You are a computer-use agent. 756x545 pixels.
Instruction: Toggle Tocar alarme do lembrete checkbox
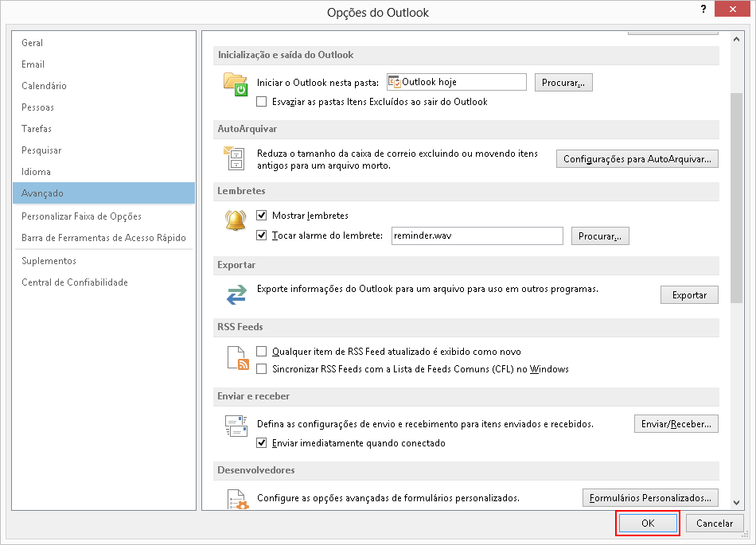[x=261, y=236]
